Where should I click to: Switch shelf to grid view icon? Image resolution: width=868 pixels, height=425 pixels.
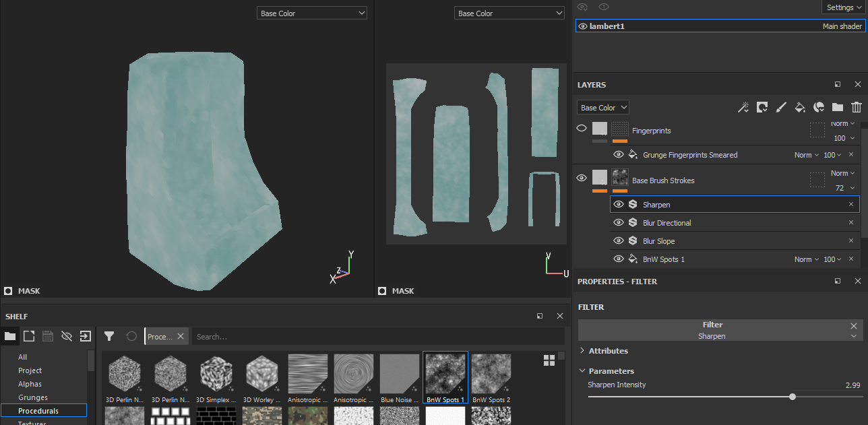pos(549,360)
